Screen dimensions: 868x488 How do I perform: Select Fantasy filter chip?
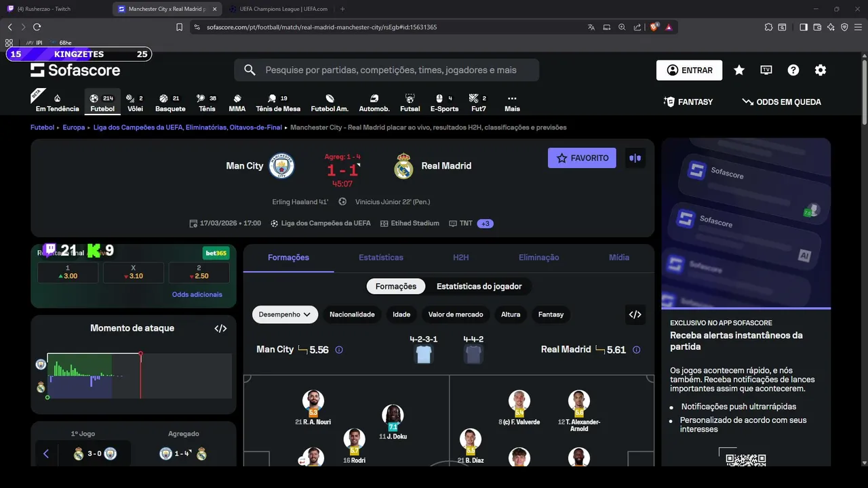pos(551,314)
